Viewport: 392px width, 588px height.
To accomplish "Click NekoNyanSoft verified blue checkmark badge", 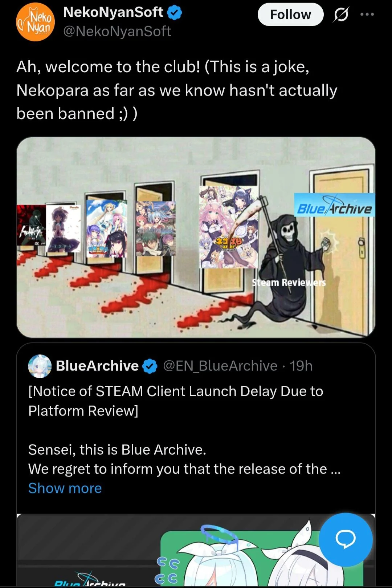I will [x=175, y=13].
